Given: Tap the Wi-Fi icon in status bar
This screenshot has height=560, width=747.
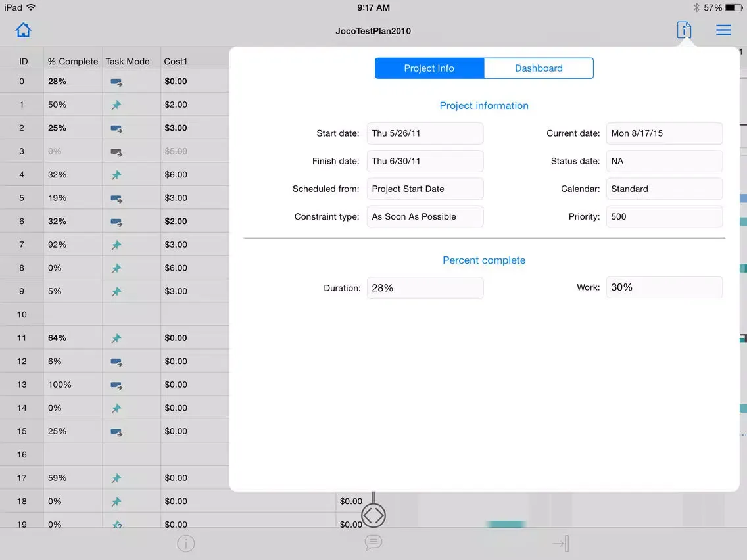Looking at the screenshot, I should pos(31,7).
